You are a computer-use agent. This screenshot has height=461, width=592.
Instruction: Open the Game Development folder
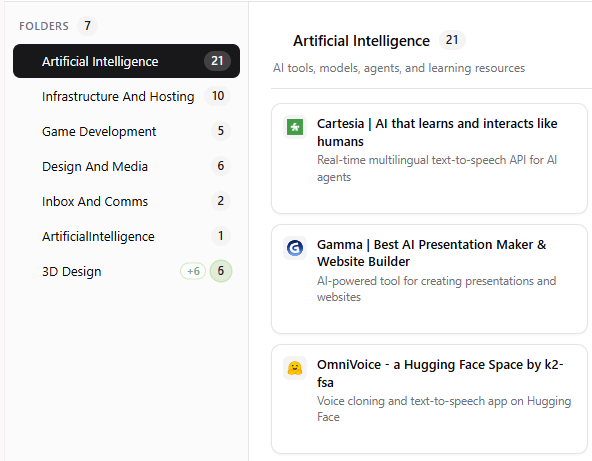point(126,131)
